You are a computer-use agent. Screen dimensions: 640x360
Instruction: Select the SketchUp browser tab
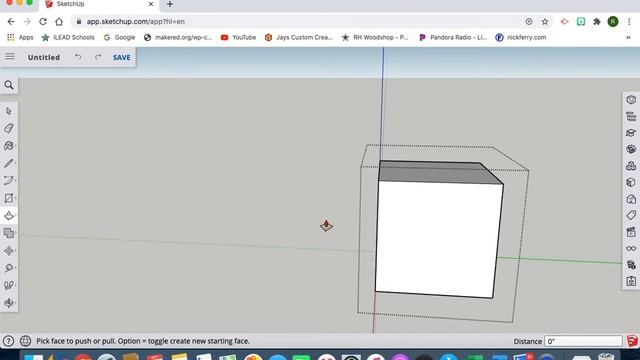[99, 4]
